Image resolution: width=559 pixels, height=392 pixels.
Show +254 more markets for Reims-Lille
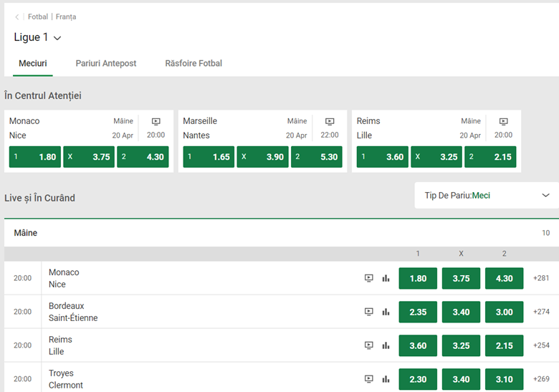tap(541, 345)
